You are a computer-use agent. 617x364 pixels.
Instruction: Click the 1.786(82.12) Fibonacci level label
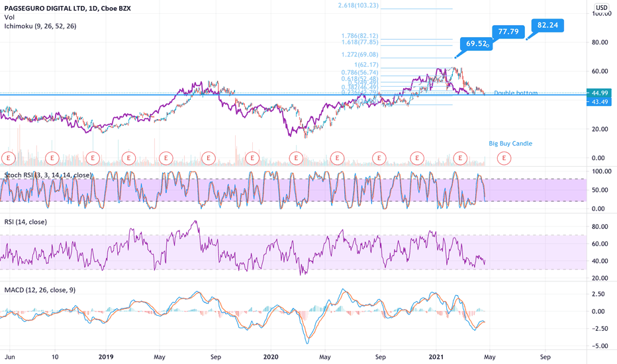point(359,36)
